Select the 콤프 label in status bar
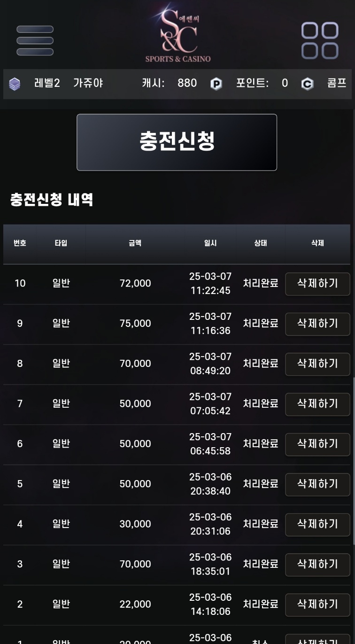The image size is (355, 644). 337,84
